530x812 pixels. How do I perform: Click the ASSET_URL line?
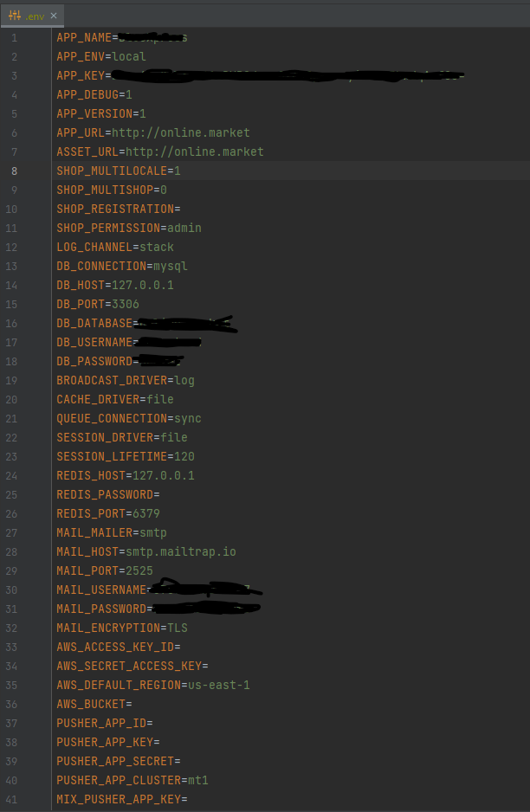(x=160, y=151)
